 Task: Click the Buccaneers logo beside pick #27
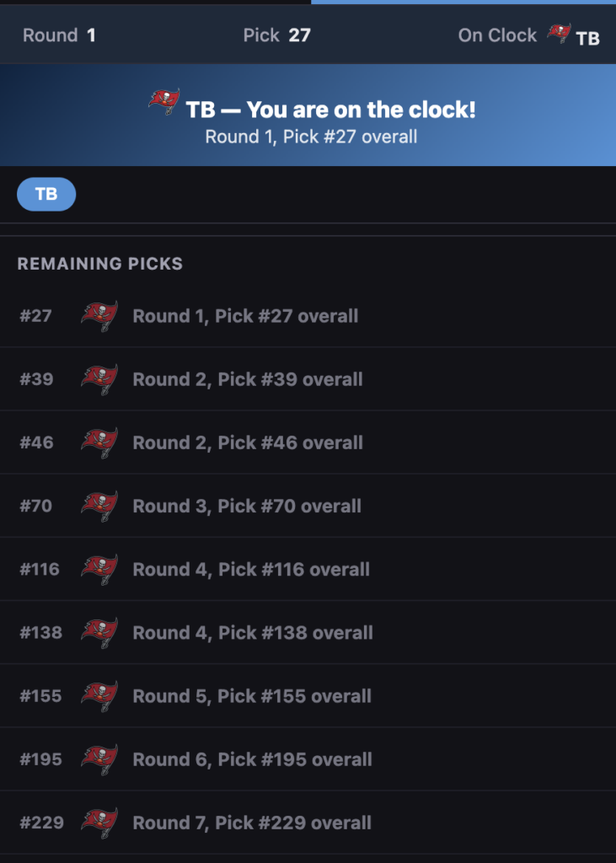pyautogui.click(x=99, y=316)
